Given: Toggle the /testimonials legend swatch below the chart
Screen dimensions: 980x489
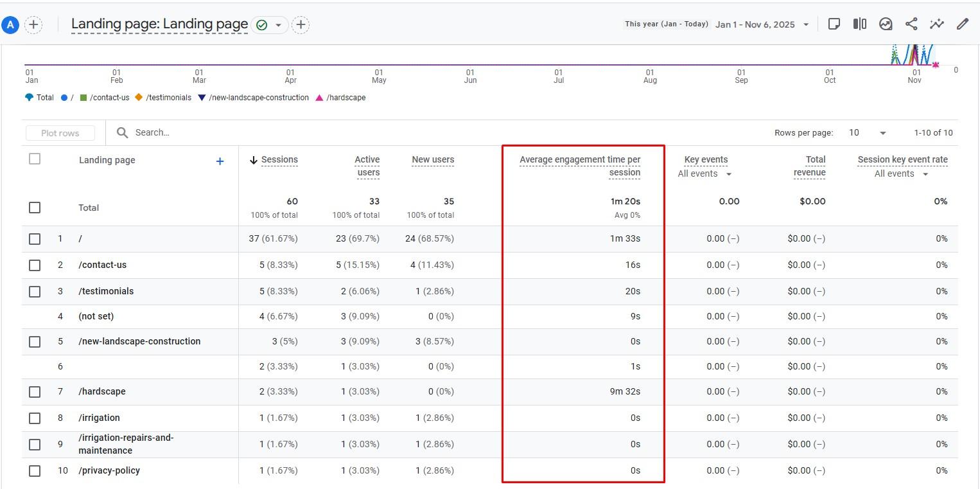Looking at the screenshot, I should click(x=139, y=98).
